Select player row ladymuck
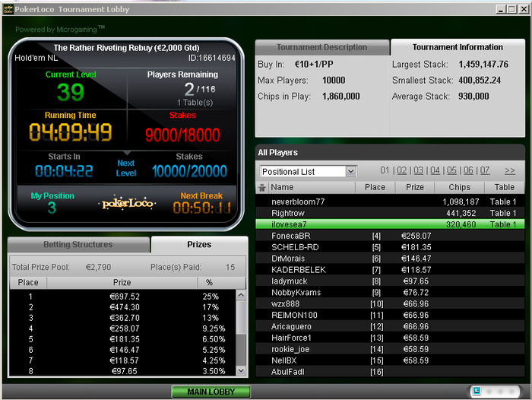 390,281
